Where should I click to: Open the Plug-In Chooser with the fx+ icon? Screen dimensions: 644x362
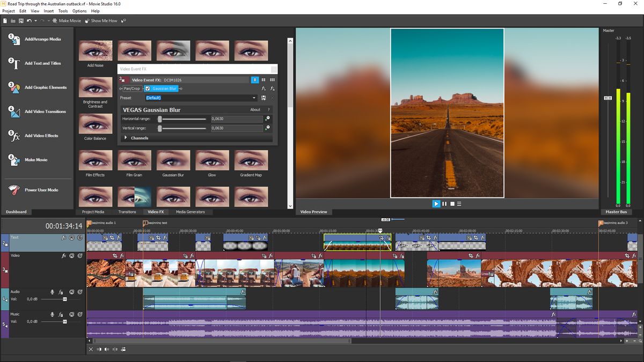pyautogui.click(x=263, y=88)
